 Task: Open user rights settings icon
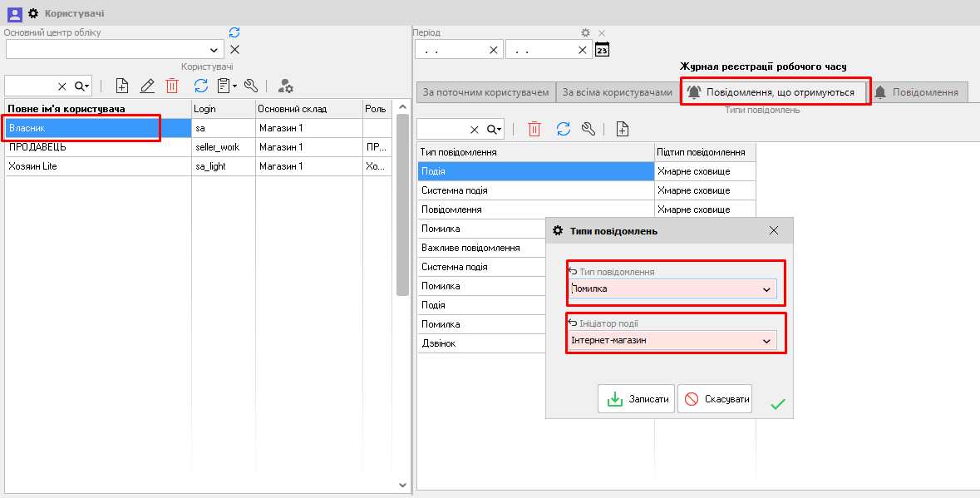[285, 86]
